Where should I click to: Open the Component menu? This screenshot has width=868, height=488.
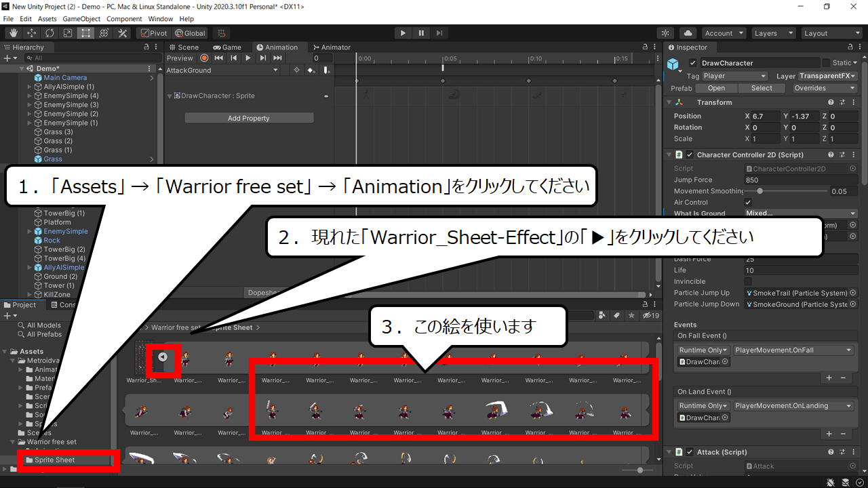point(124,19)
